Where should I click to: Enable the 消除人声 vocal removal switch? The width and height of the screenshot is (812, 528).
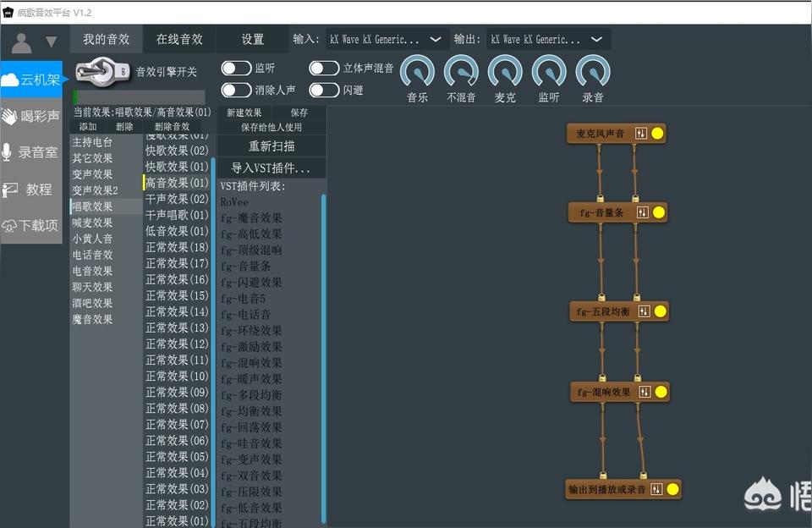236,90
